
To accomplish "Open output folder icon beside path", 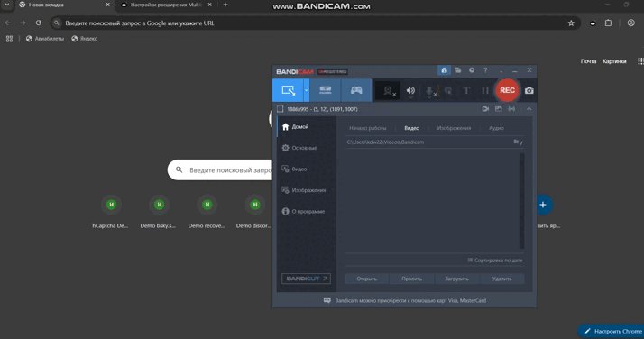I will pos(516,142).
